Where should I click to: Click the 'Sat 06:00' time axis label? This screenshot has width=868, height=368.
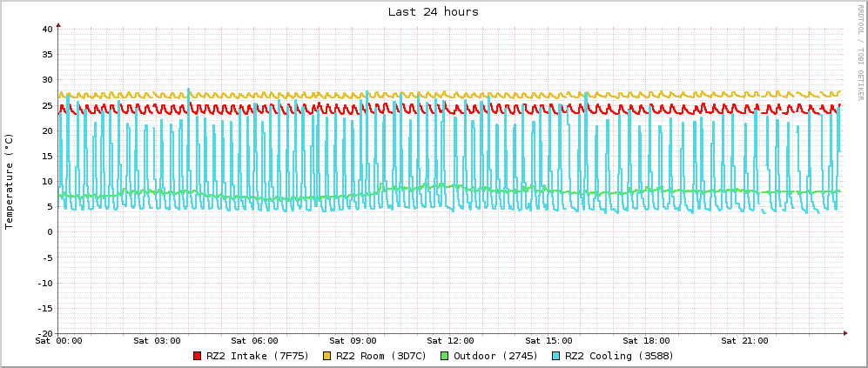254,340
